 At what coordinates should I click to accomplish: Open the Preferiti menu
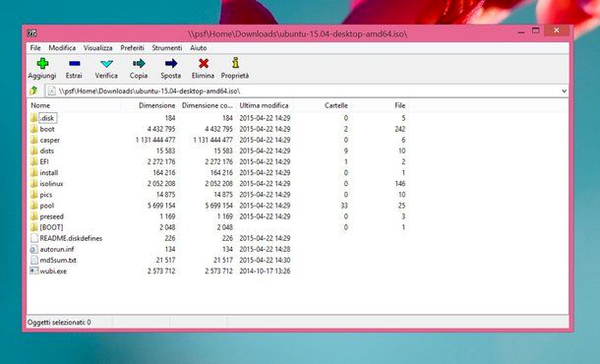(x=133, y=48)
